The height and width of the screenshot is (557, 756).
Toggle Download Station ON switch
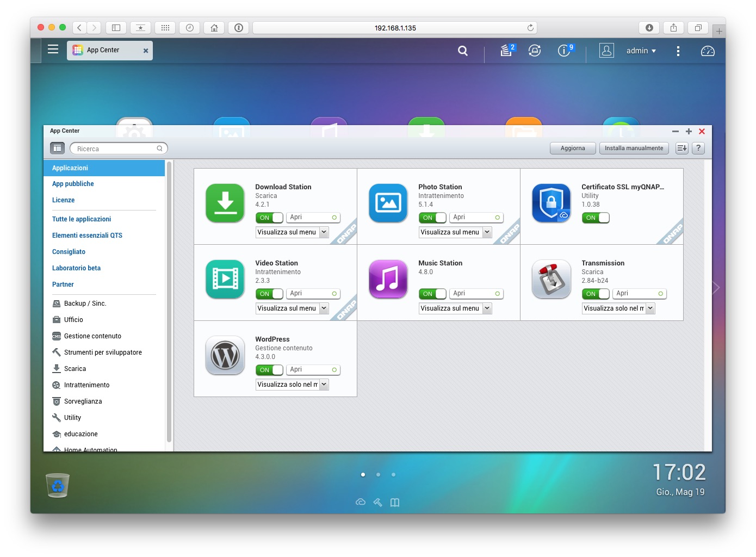click(x=270, y=218)
